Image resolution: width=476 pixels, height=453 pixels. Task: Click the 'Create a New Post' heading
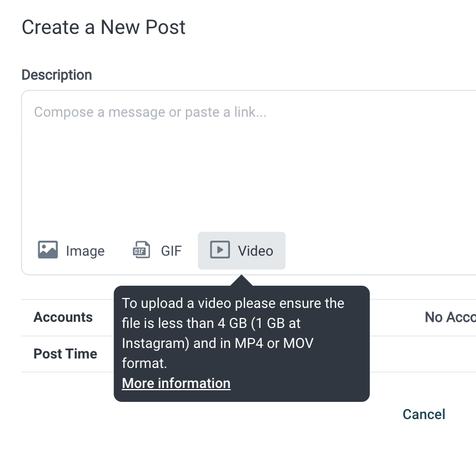click(103, 27)
